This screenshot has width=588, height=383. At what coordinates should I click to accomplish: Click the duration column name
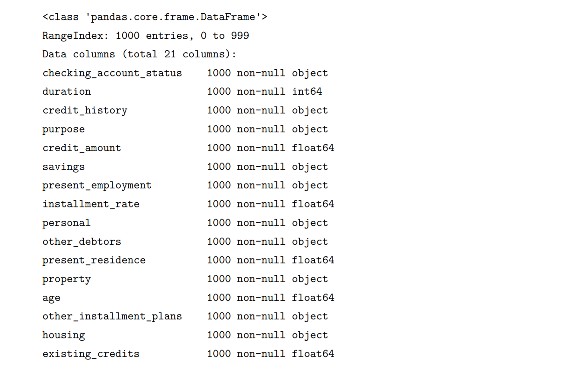pyautogui.click(x=67, y=91)
